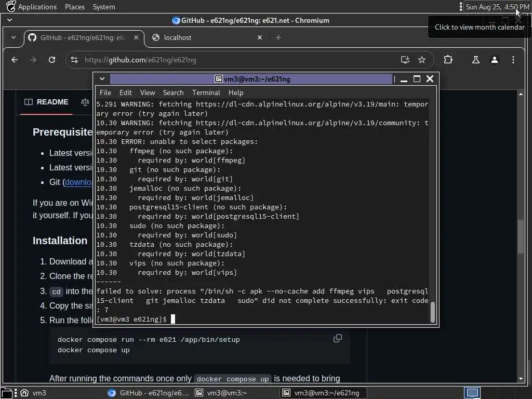532x399 pixels.
Task: Close the GitHub e621ng tab
Action: [x=136, y=37]
